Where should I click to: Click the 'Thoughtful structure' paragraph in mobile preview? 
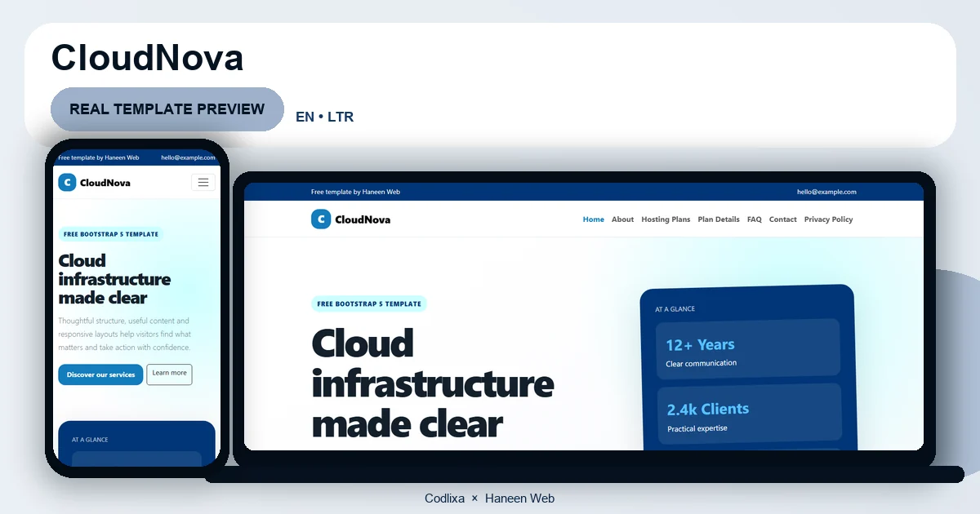click(x=125, y=335)
